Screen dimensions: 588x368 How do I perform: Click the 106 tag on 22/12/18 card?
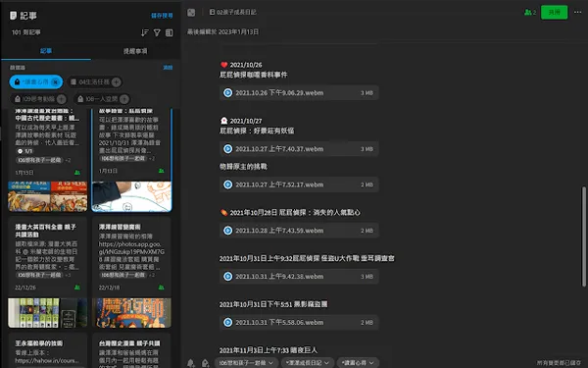click(123, 275)
